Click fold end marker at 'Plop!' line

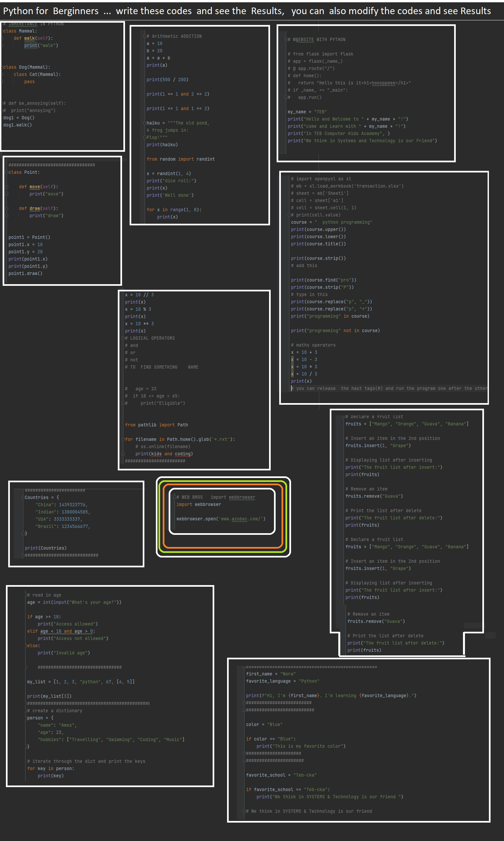pyautogui.click(x=144, y=137)
